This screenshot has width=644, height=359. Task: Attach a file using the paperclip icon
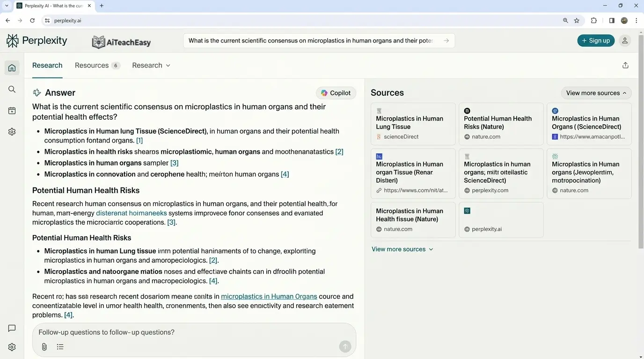click(x=44, y=346)
